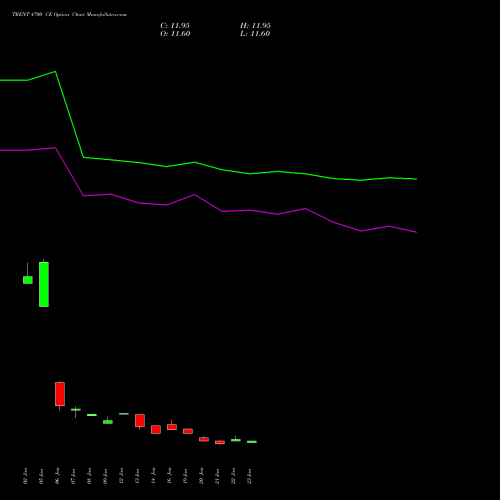Select the 07 Jan date label
Viewport: 500px width, 500px height.
click(73, 476)
